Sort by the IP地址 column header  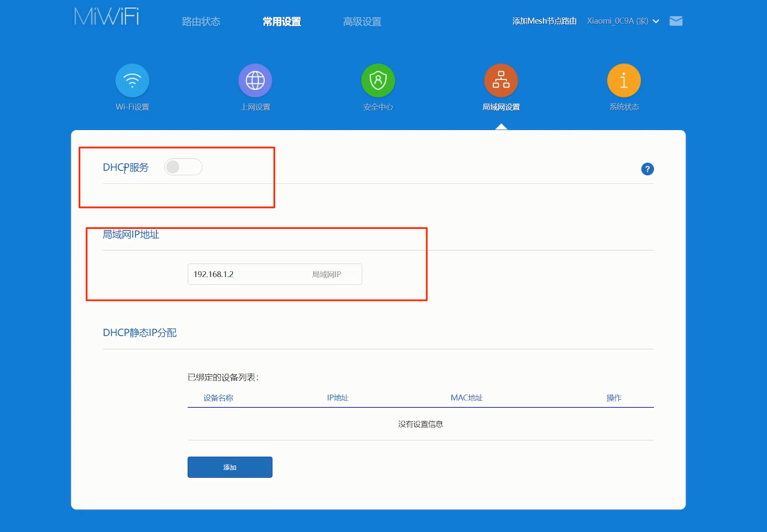pyautogui.click(x=337, y=397)
